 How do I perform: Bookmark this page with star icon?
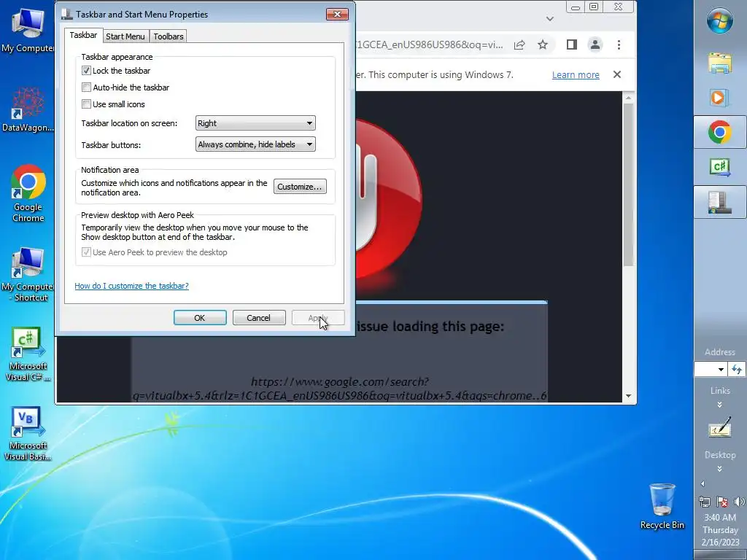pos(543,44)
